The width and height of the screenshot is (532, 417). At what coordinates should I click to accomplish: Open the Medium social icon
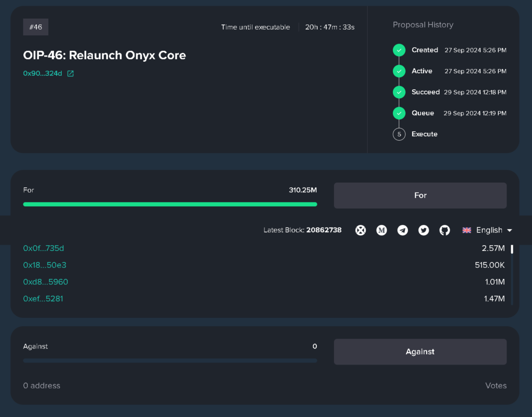(381, 230)
